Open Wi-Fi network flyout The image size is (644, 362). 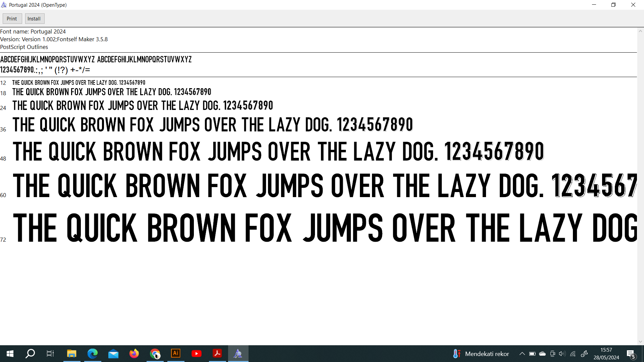[x=573, y=354]
